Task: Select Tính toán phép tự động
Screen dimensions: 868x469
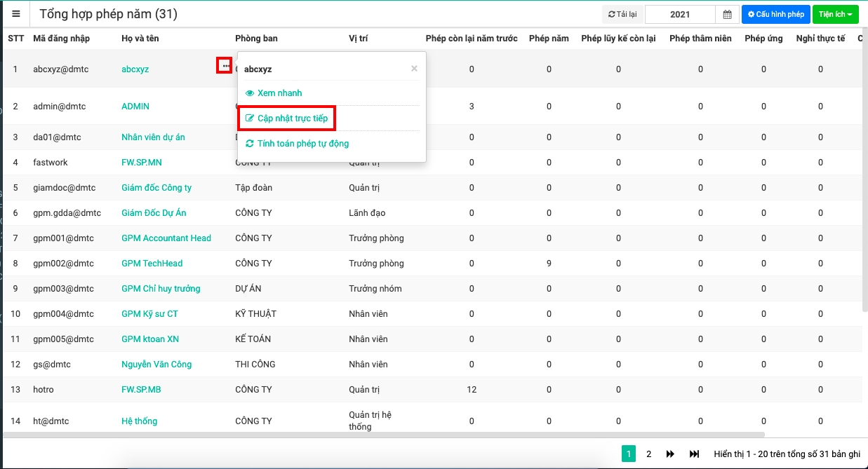Action: [x=302, y=144]
